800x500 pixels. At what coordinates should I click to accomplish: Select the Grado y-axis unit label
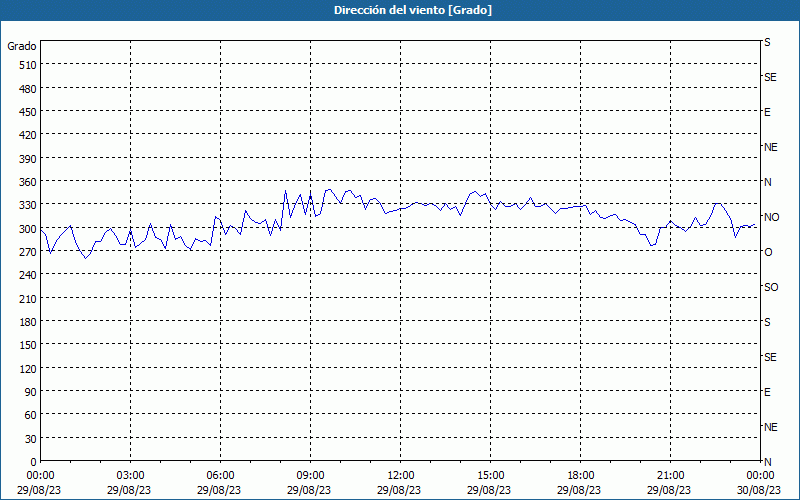pos(22,46)
